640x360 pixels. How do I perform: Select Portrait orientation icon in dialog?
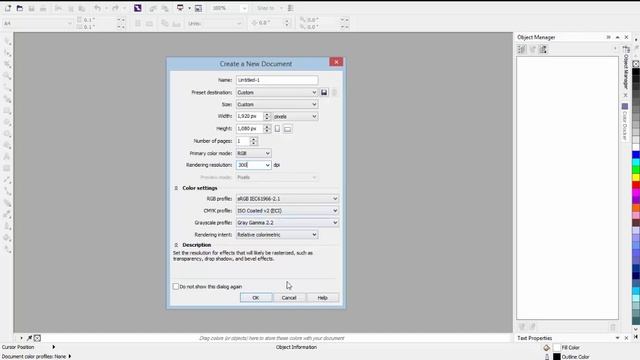coord(277,129)
